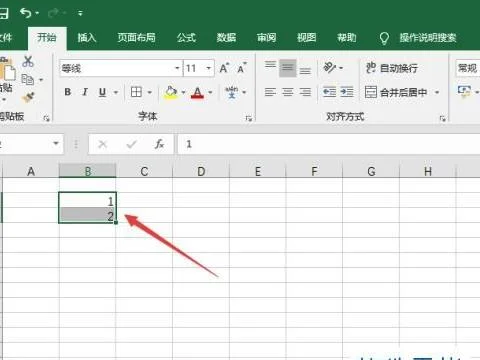Expand the underline style arrow
The height and width of the screenshot is (360, 480).
[116, 92]
